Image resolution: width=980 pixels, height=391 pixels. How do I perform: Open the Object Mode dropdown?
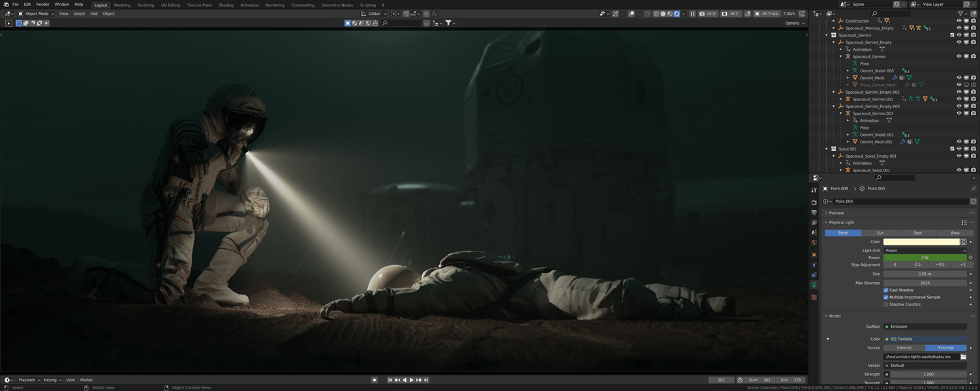pos(37,14)
